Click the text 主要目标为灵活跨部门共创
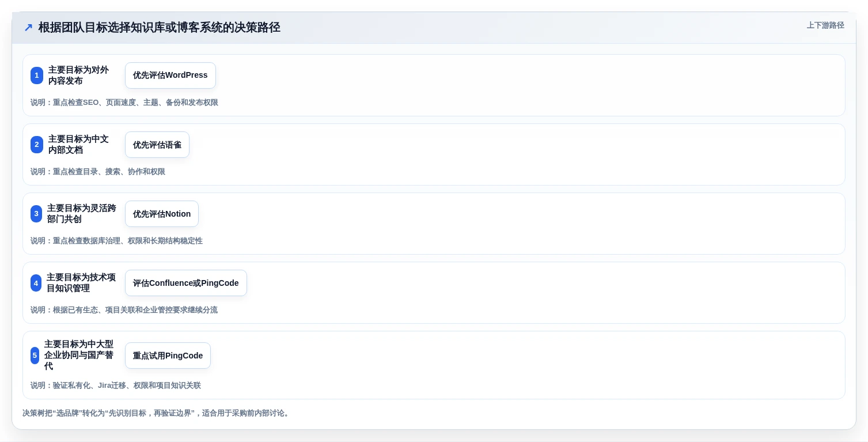The height and width of the screenshot is (442, 868). point(82,214)
